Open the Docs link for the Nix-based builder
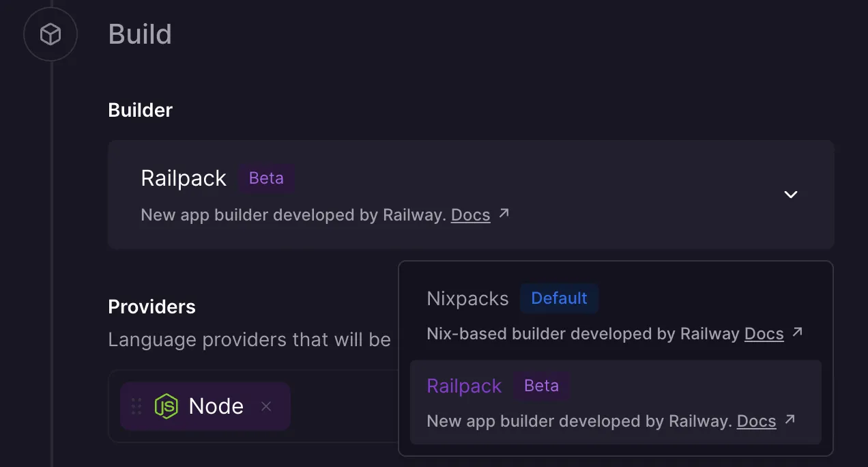The height and width of the screenshot is (467, 868). [x=764, y=334]
